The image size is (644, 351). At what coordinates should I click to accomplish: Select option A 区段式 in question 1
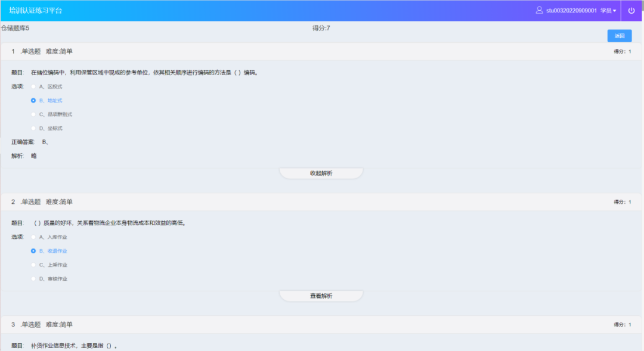(33, 86)
